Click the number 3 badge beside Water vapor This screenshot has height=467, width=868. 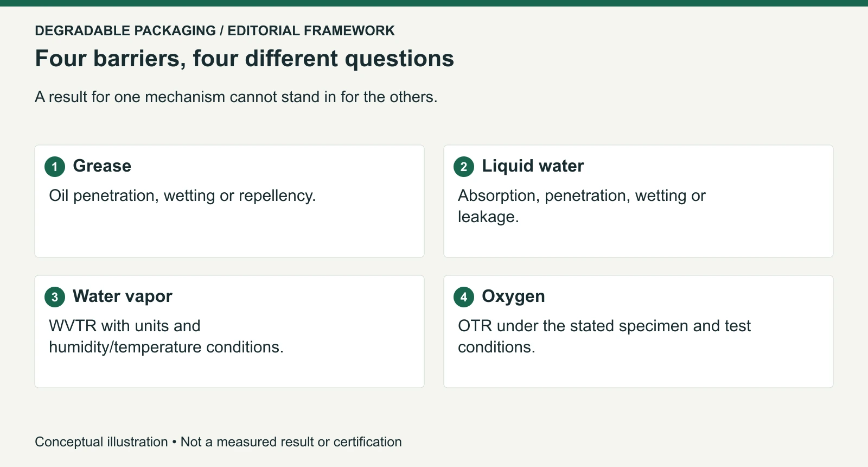55,297
